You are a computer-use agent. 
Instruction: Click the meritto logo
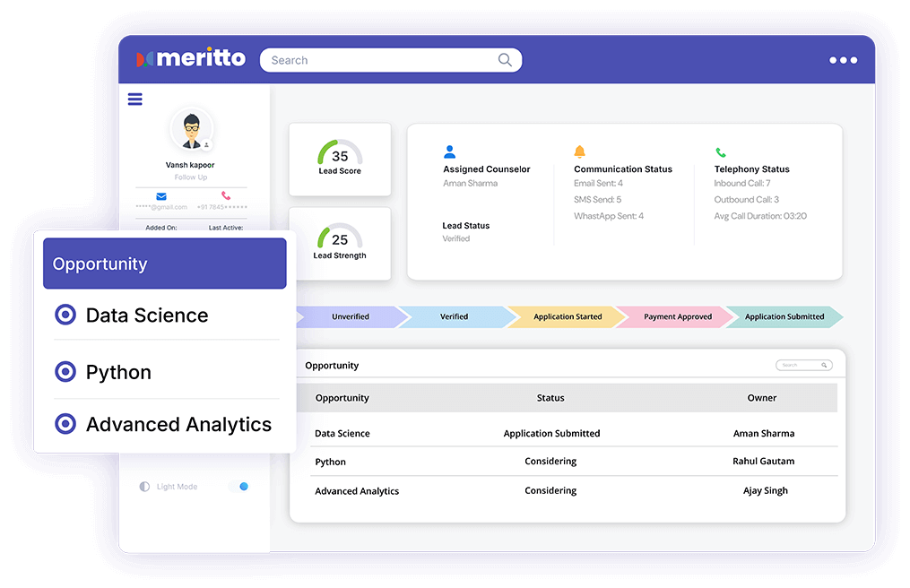[191, 57]
